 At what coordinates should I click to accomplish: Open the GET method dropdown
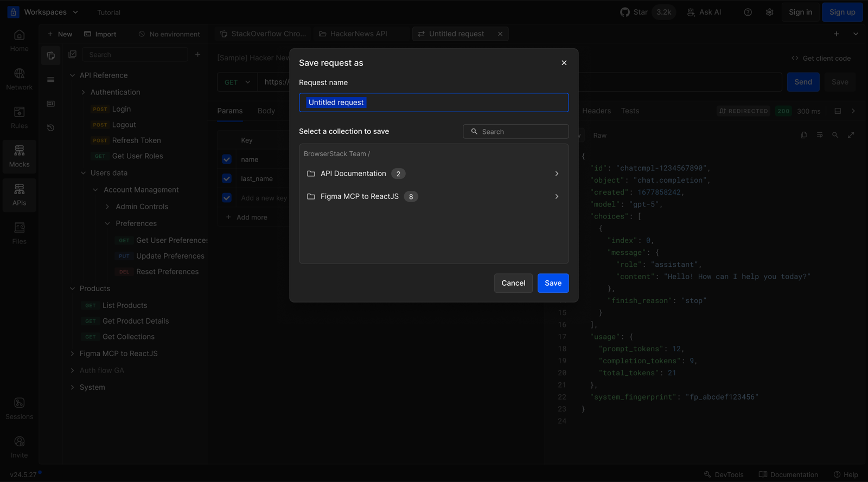click(238, 82)
